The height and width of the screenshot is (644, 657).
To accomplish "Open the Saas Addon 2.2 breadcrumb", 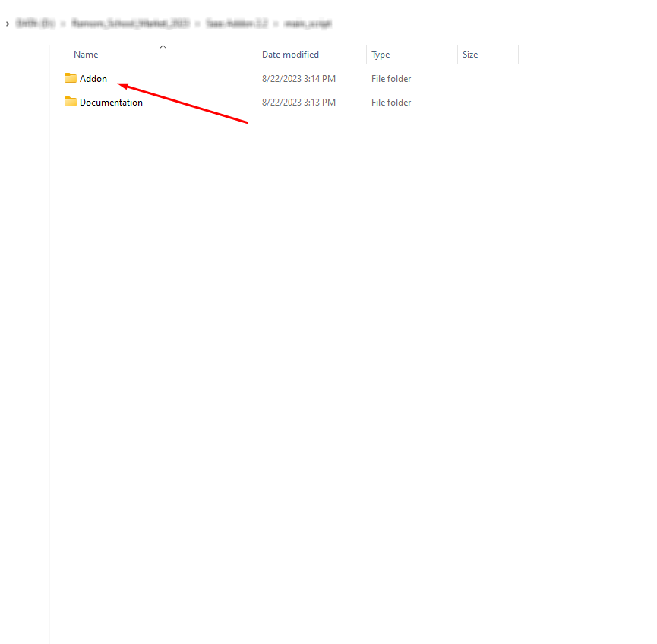I will coord(236,24).
